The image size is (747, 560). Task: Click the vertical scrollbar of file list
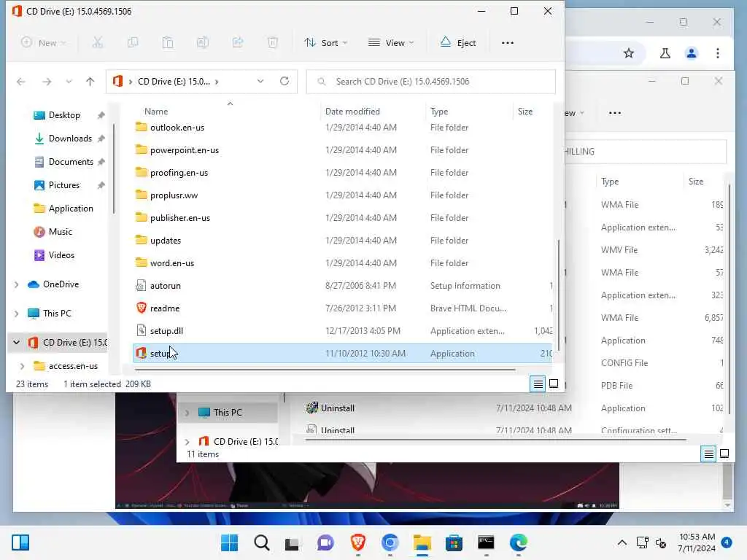tap(558, 295)
